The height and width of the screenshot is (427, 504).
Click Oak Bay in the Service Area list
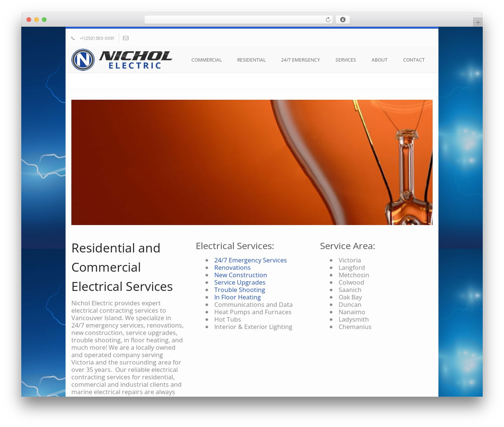pyautogui.click(x=350, y=297)
